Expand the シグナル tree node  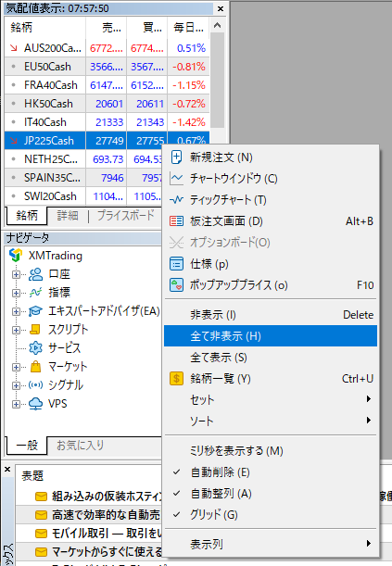(16, 385)
